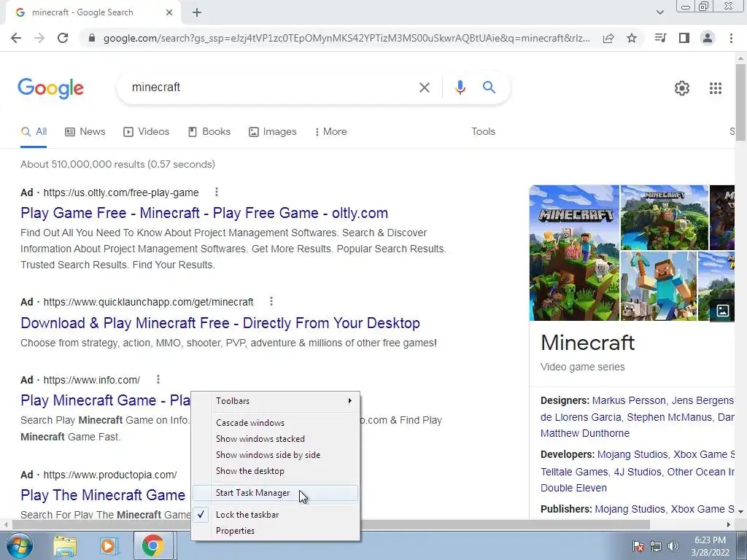Click the Markus Persson designer link
This screenshot has width=747, height=560.
[629, 400]
